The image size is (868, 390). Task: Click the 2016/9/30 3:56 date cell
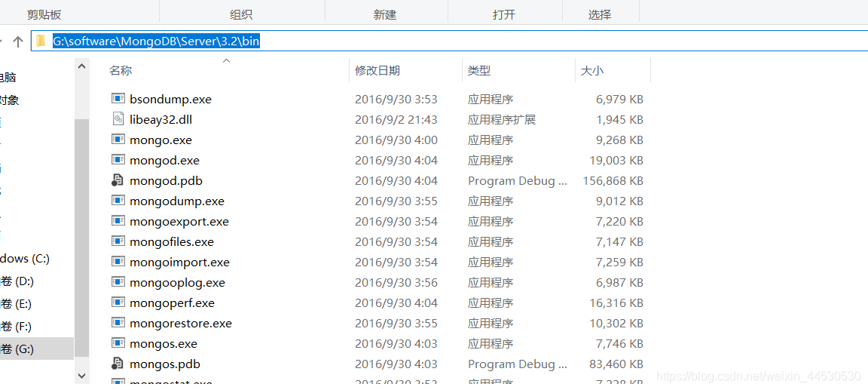coord(396,283)
